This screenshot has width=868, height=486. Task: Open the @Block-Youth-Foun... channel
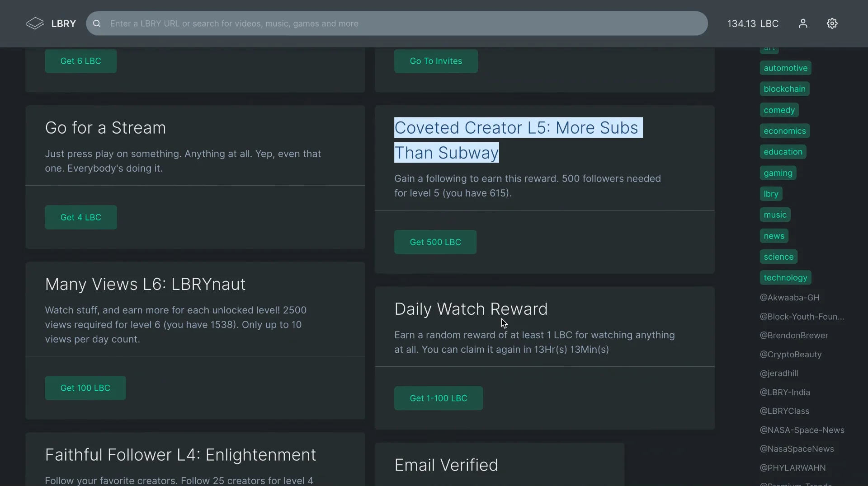[802, 317]
